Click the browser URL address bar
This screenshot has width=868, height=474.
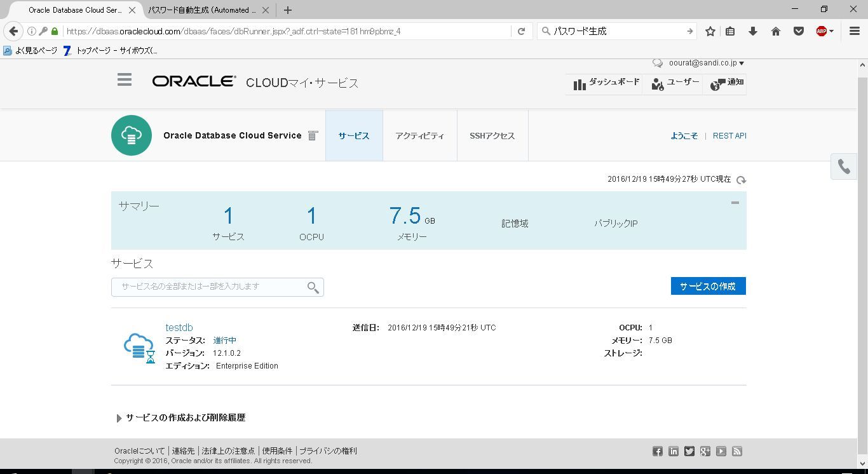(x=286, y=31)
